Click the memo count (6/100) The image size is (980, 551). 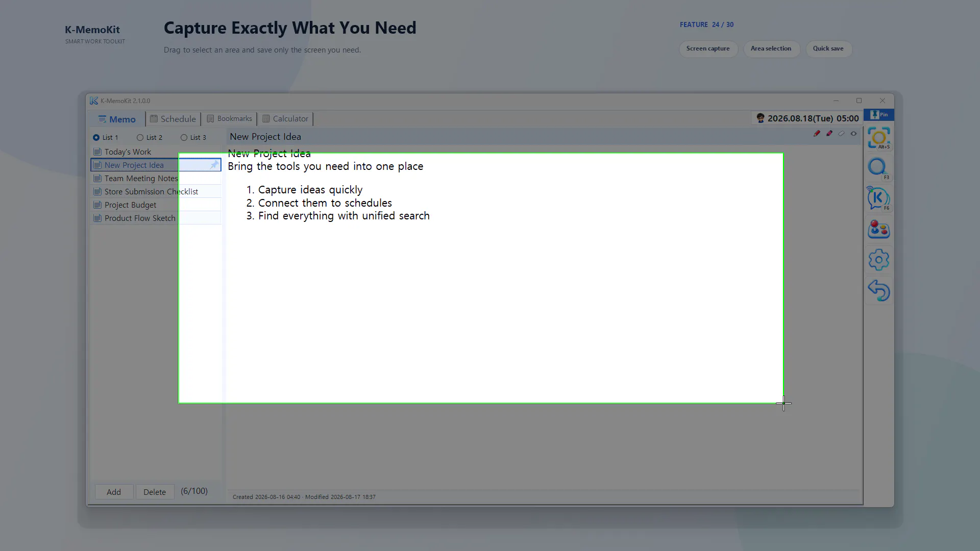coord(194,491)
